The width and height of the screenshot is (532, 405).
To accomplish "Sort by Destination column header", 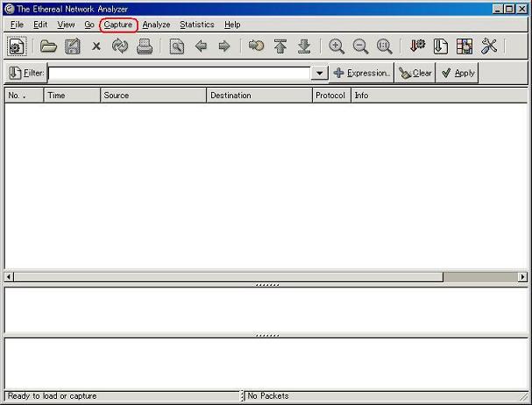I will 259,96.
